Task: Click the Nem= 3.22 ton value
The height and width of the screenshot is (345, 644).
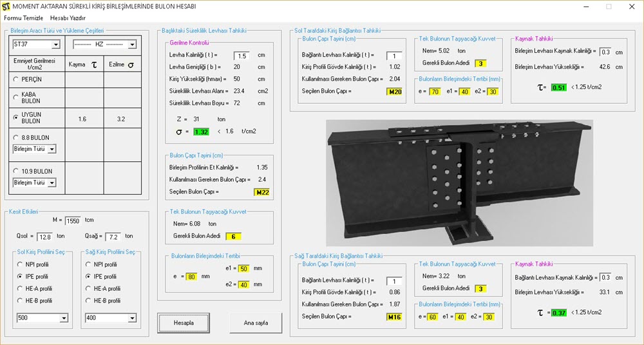Action: point(444,276)
